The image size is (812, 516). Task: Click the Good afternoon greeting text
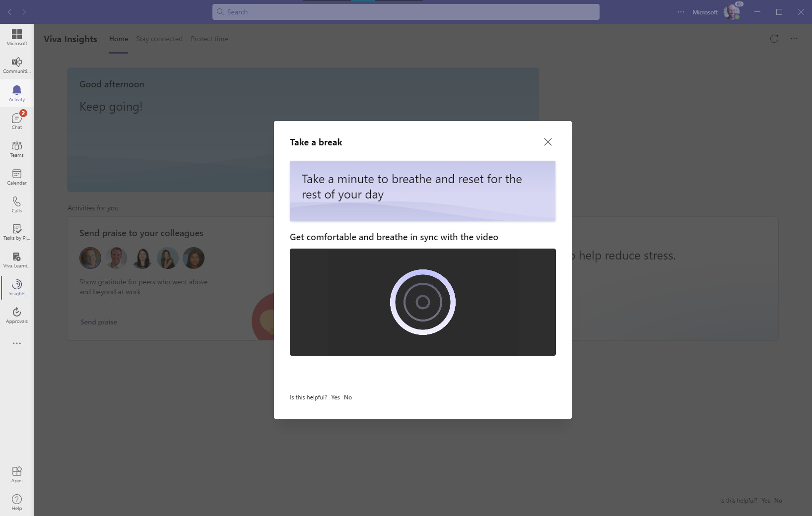coord(112,84)
